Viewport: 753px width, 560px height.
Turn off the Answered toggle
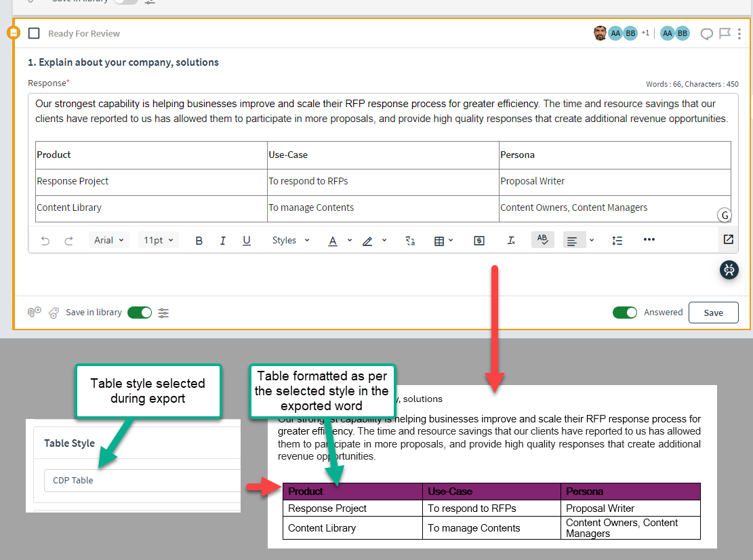[x=625, y=313]
